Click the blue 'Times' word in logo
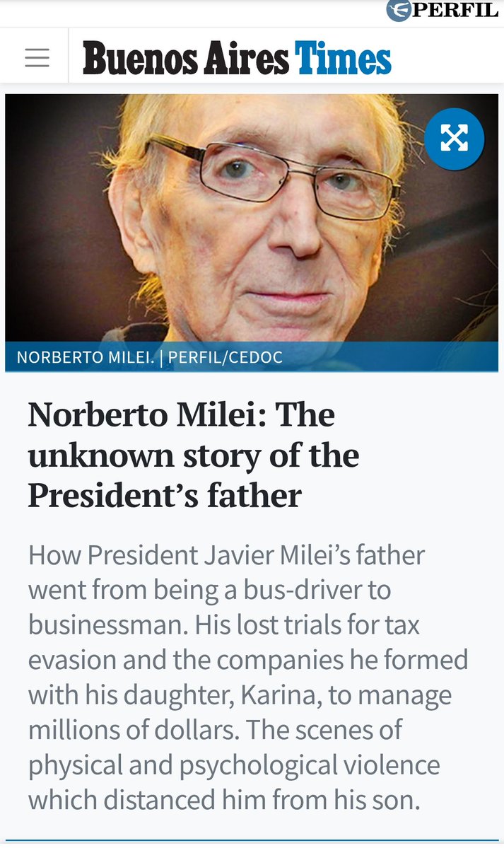 tap(343, 58)
